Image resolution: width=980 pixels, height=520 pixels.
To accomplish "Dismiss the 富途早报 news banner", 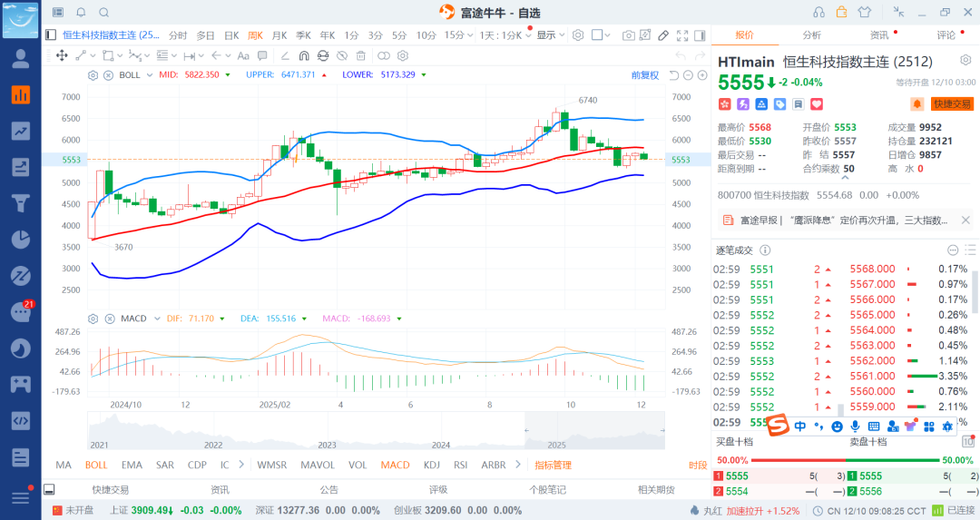I will pos(965,220).
